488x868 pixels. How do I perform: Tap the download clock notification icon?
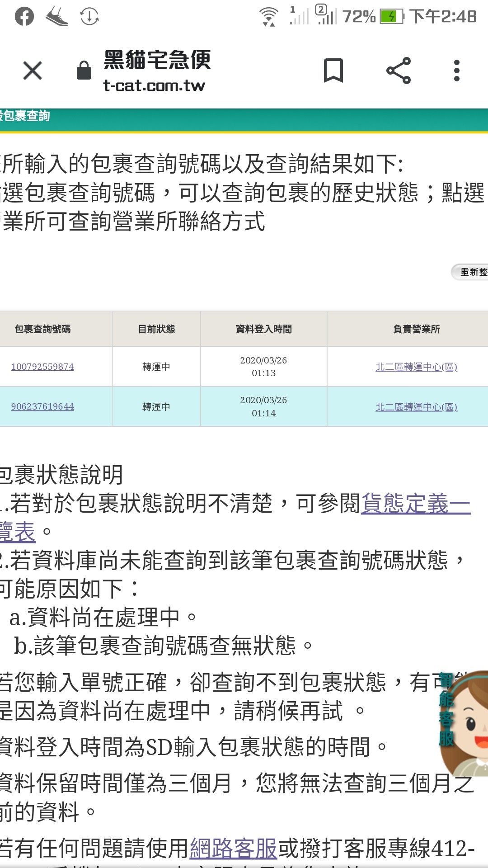89,17
